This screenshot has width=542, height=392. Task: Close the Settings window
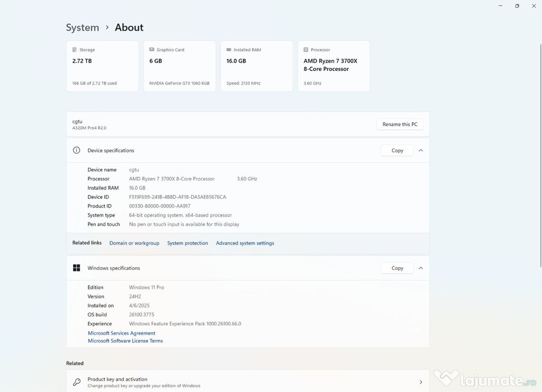point(534,6)
